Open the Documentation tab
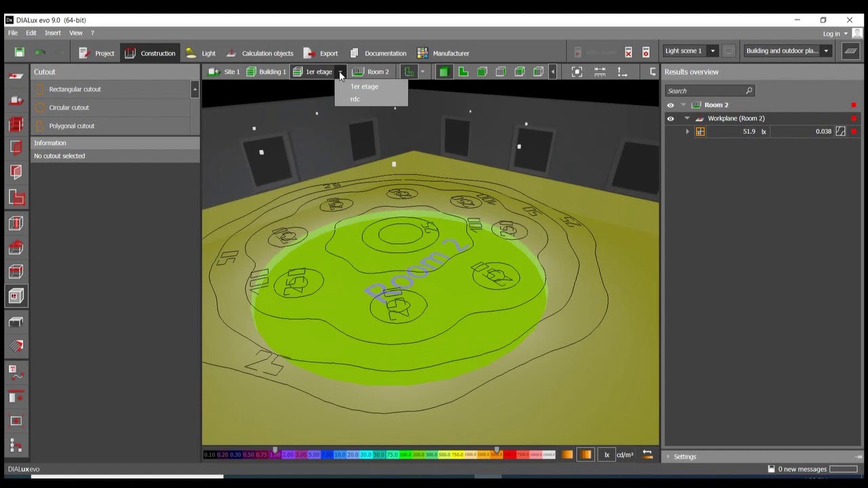868x488 pixels. pos(378,53)
